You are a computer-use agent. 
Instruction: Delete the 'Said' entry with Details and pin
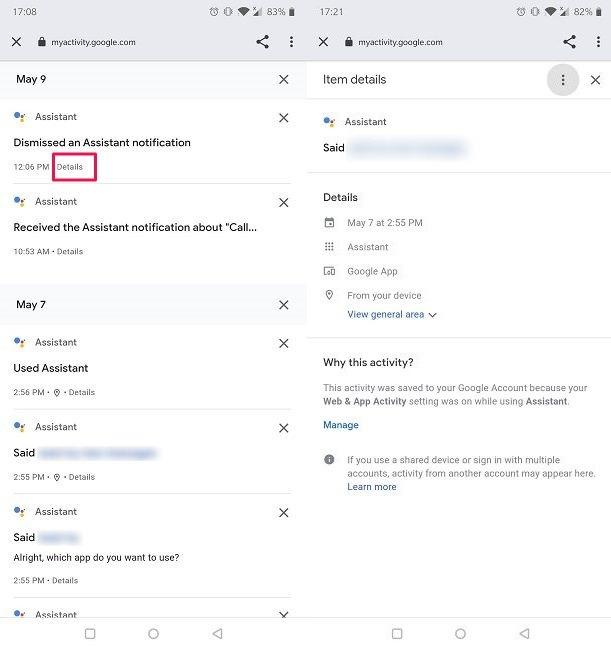click(284, 428)
